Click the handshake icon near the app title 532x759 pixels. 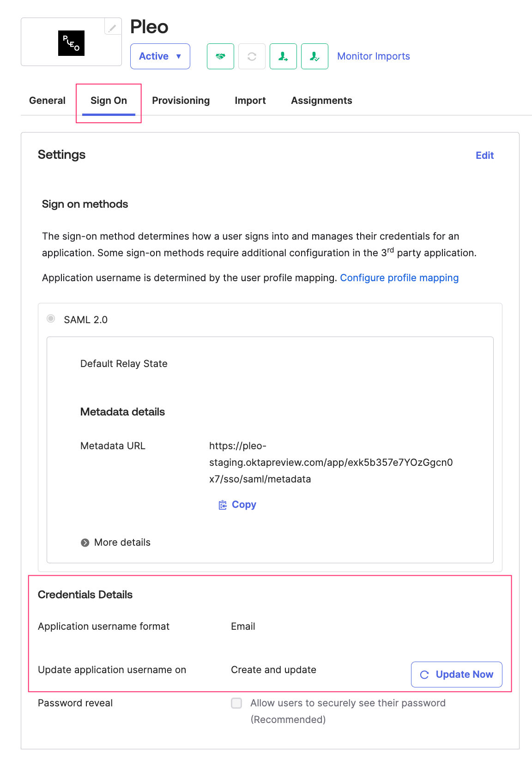(220, 56)
